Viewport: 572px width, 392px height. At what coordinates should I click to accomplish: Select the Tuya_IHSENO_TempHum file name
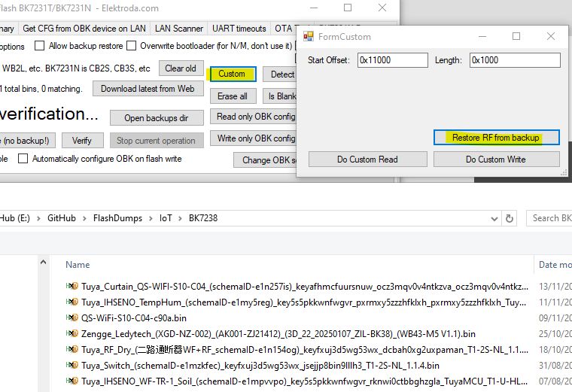[x=303, y=302]
